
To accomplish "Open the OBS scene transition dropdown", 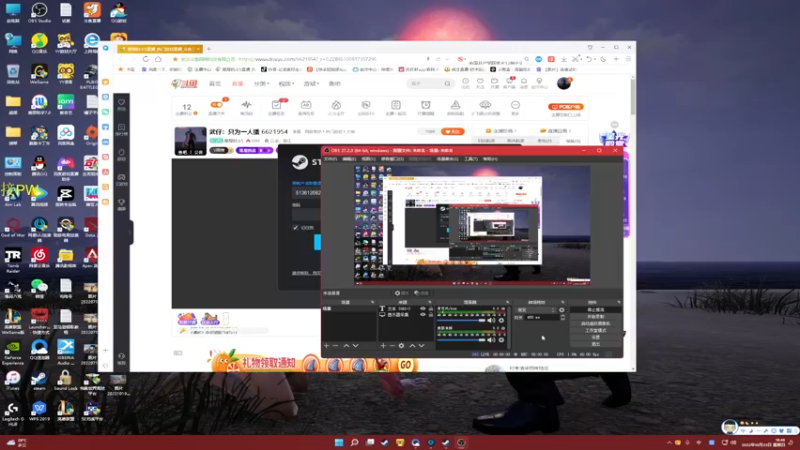I will (536, 310).
